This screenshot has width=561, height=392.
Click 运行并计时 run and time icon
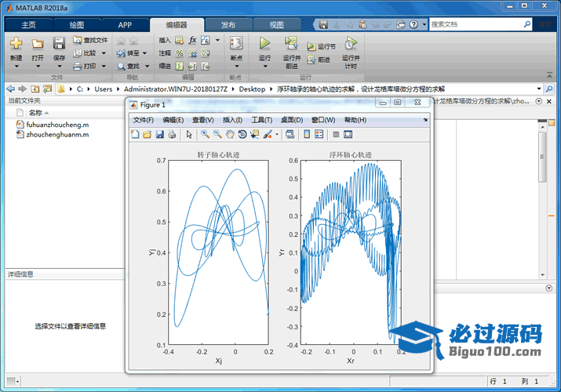tap(351, 43)
